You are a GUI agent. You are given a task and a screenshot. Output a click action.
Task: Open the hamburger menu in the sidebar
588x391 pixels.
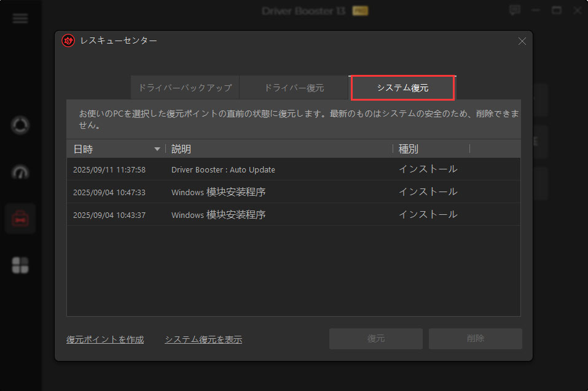pos(20,18)
